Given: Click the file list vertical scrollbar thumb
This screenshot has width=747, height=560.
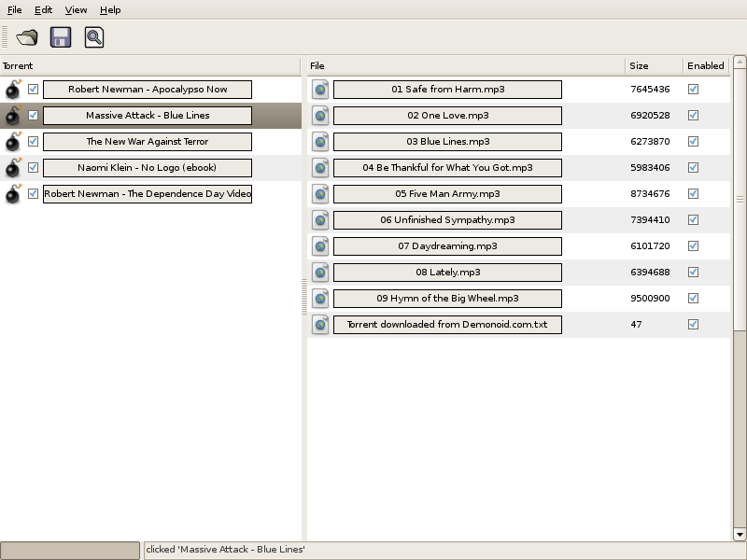Looking at the screenshot, I should coord(740,199).
